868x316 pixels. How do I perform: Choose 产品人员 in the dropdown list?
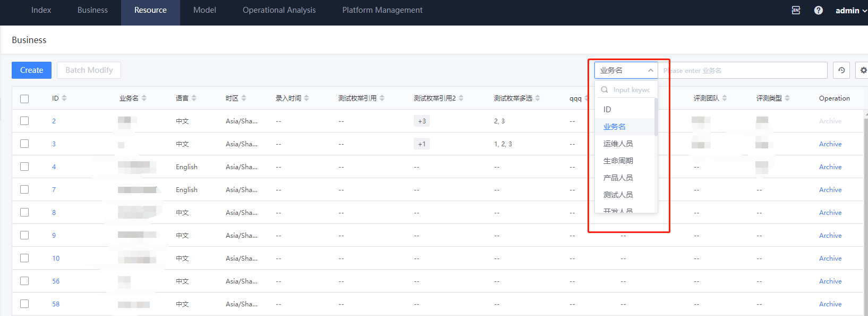pos(625,178)
